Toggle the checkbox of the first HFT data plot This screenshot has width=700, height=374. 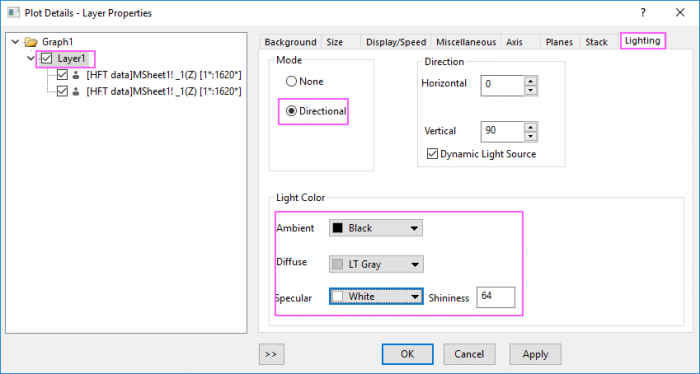(x=62, y=75)
